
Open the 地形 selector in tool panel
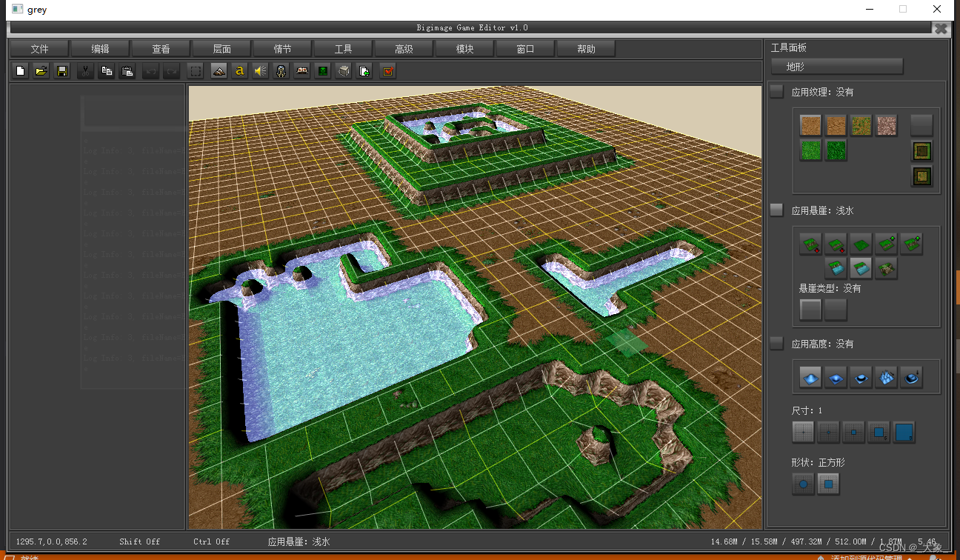pos(837,67)
